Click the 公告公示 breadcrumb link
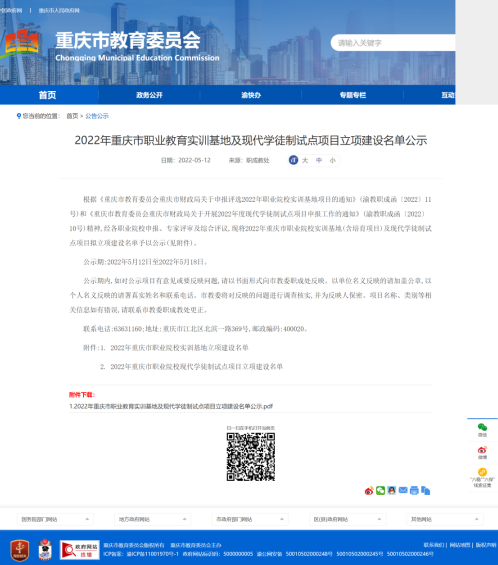 click(x=97, y=116)
